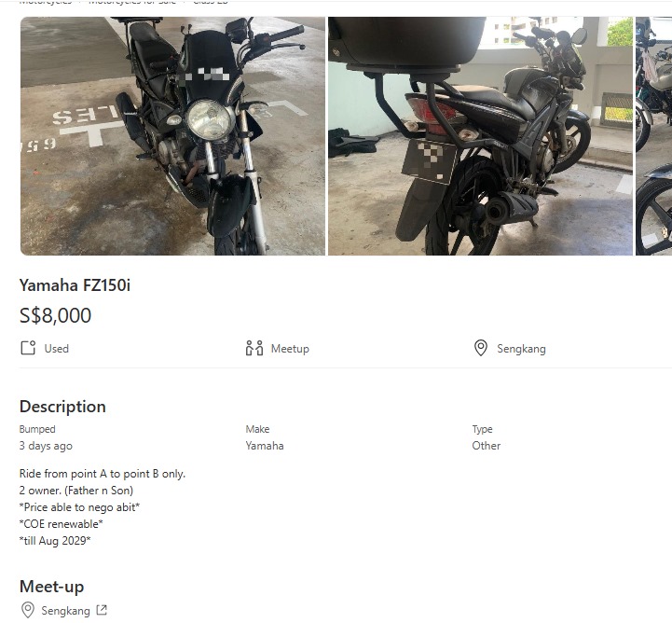Click the Yamaha FZ150i listing title

[x=75, y=285]
